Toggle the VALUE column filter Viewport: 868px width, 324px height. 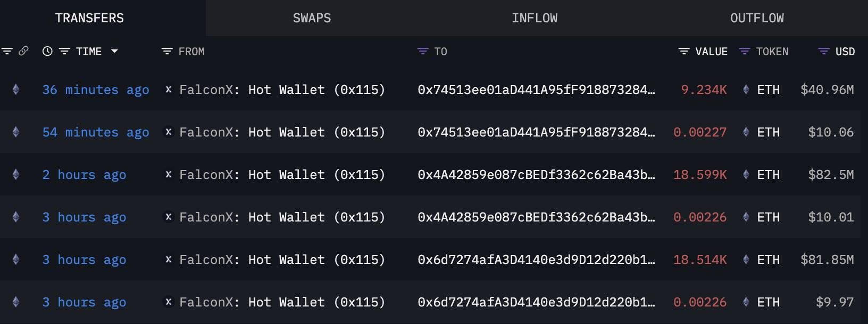coord(684,52)
